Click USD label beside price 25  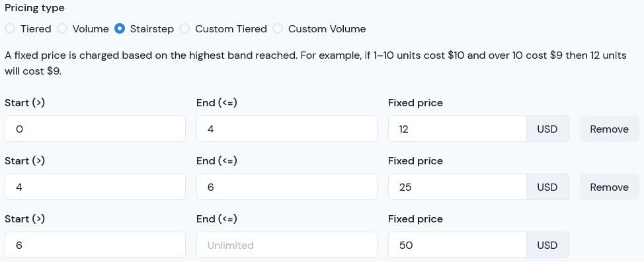pyautogui.click(x=547, y=187)
